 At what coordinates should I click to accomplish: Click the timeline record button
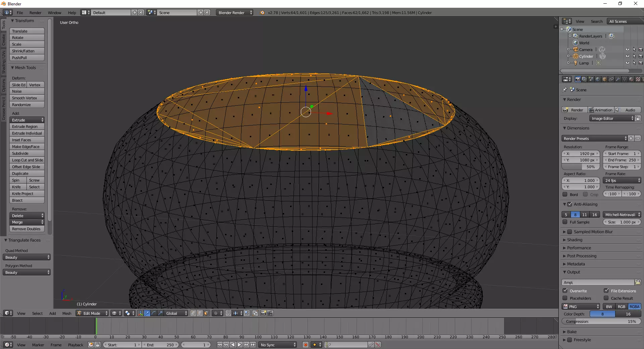(305, 345)
